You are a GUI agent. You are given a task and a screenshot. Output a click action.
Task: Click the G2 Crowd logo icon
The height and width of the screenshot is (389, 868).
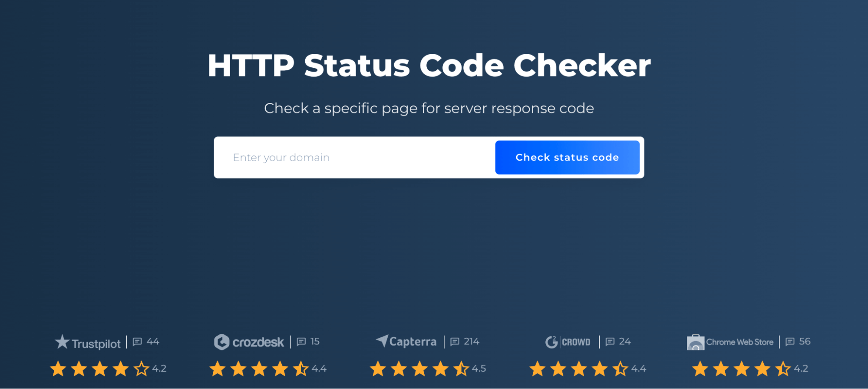click(551, 342)
